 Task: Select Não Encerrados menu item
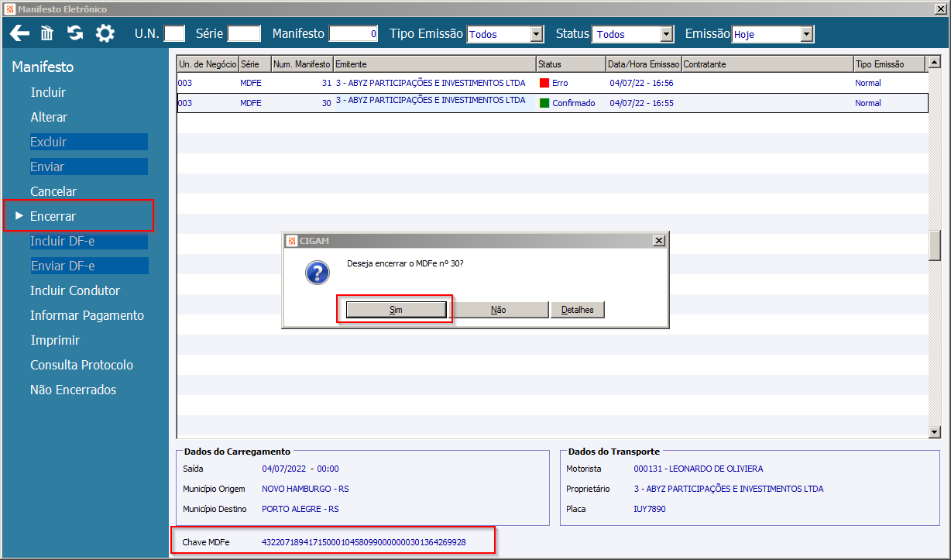(x=74, y=390)
